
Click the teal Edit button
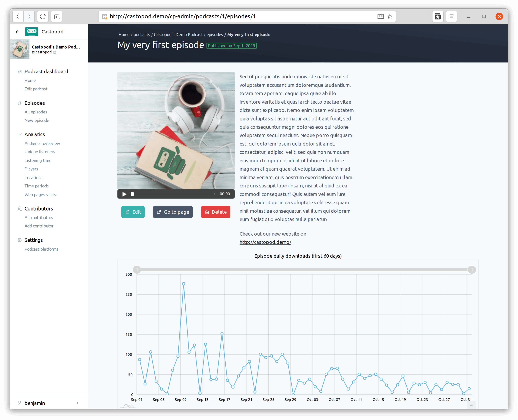click(x=133, y=212)
